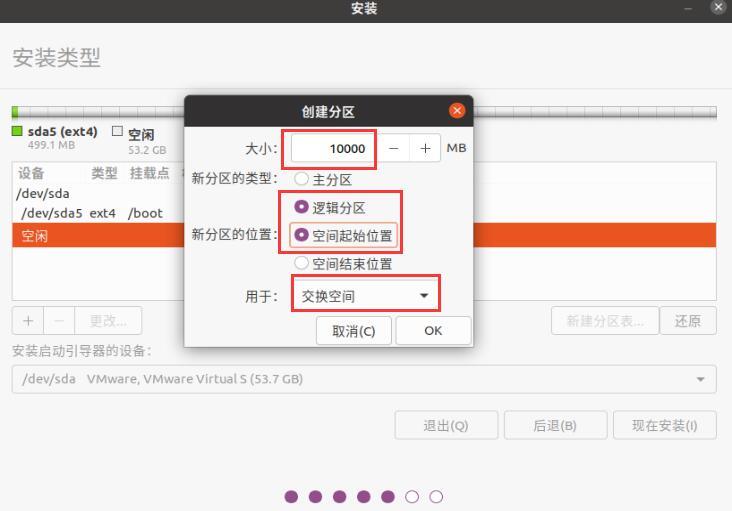
Task: Click the last empty progress dot
Action: [x=436, y=497]
